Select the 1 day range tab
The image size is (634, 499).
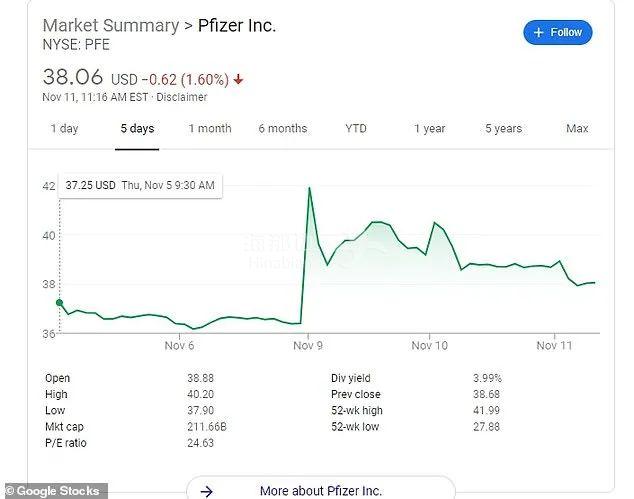click(64, 129)
